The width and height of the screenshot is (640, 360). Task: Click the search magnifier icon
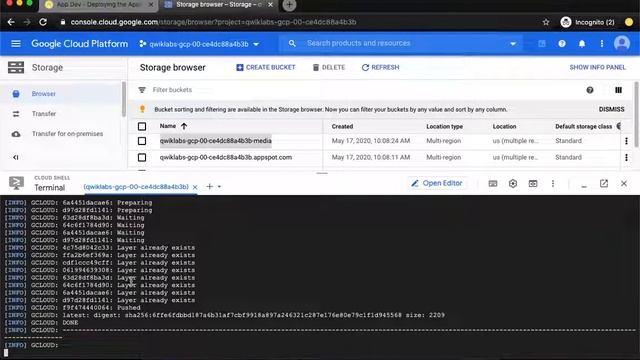(292, 43)
